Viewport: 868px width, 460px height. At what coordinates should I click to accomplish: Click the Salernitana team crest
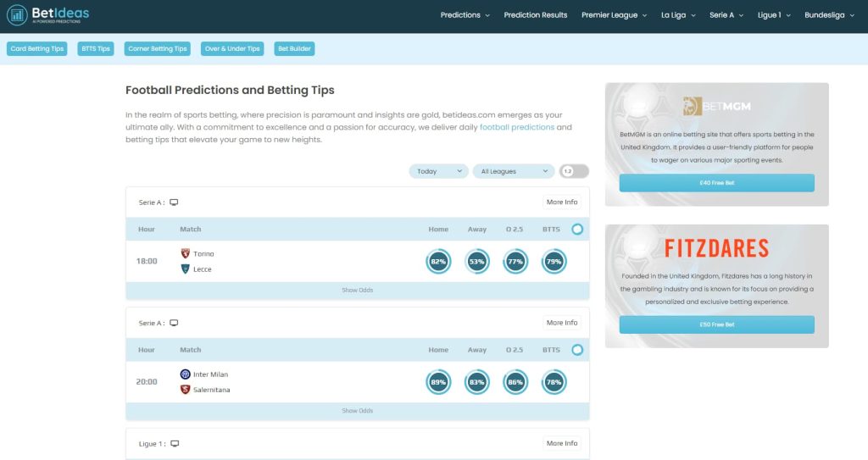186,390
